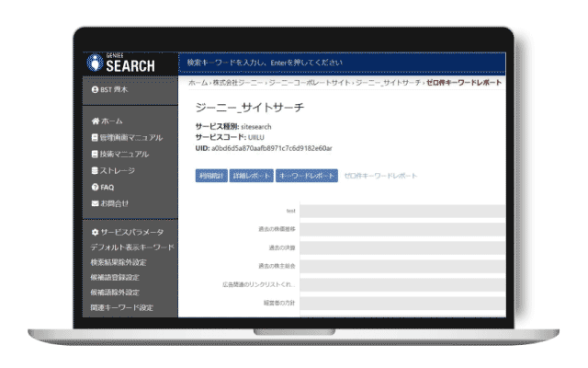
Task: Open 候補語登録設定 in sidebar
Action: (x=115, y=277)
